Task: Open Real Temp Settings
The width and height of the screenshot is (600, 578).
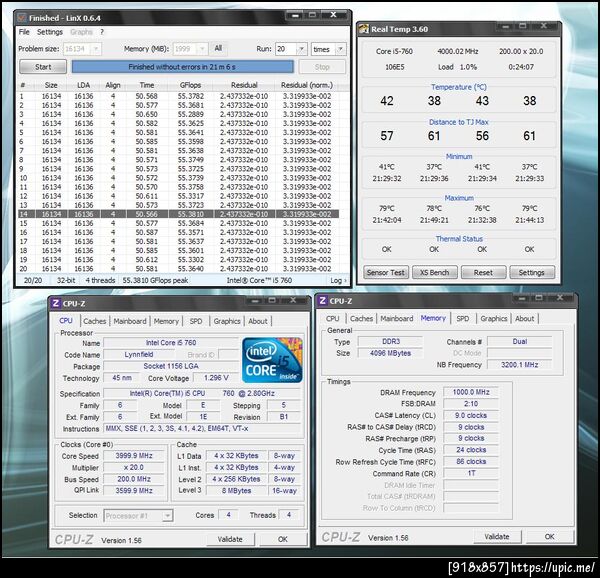Action: click(532, 272)
